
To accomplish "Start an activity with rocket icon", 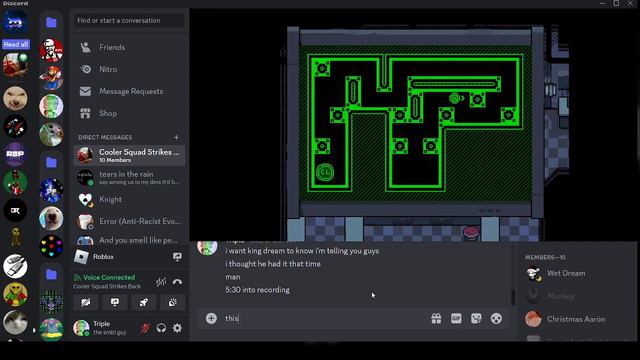I will (144, 302).
